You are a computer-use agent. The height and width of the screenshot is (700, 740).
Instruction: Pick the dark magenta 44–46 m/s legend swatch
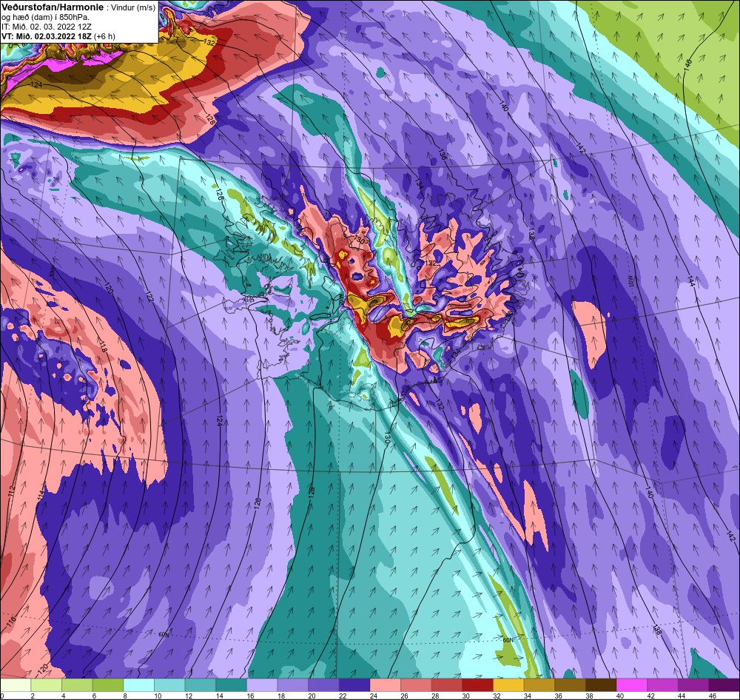[x=693, y=685]
